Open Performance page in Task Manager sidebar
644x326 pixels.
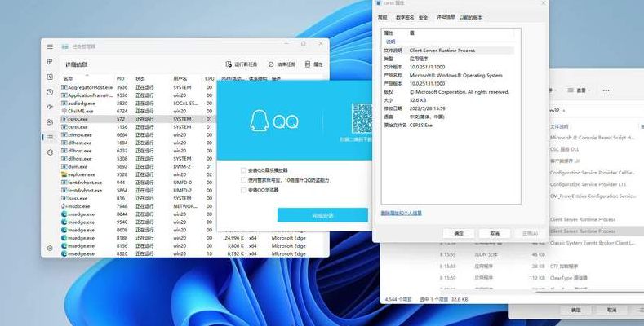pyautogui.click(x=50, y=77)
